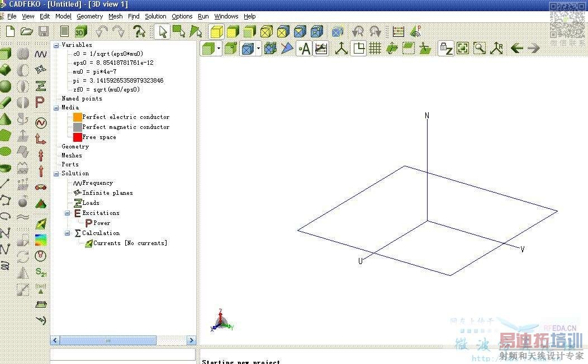Open the File menu
588x364 pixels.
click(12, 16)
